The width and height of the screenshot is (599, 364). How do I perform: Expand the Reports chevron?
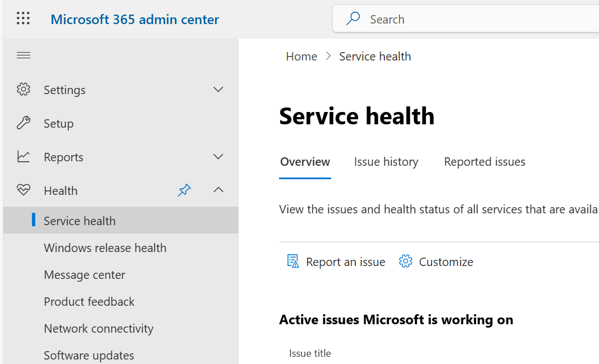point(219,157)
